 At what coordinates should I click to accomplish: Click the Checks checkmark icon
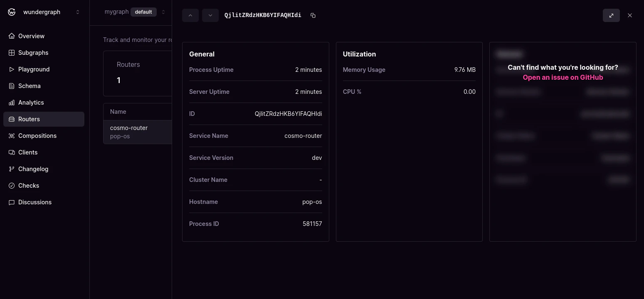(x=12, y=186)
